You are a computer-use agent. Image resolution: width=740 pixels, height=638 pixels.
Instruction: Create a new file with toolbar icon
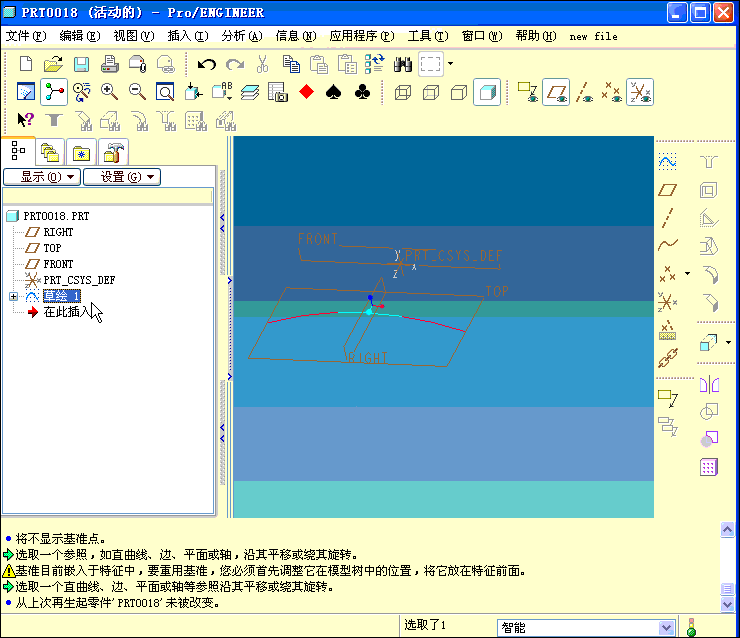26,64
